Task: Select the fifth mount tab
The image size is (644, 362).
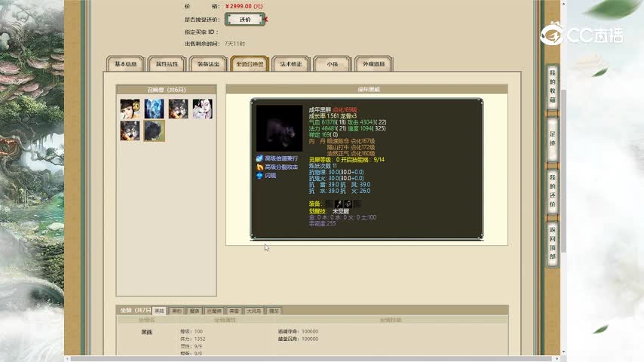Action: click(234, 311)
